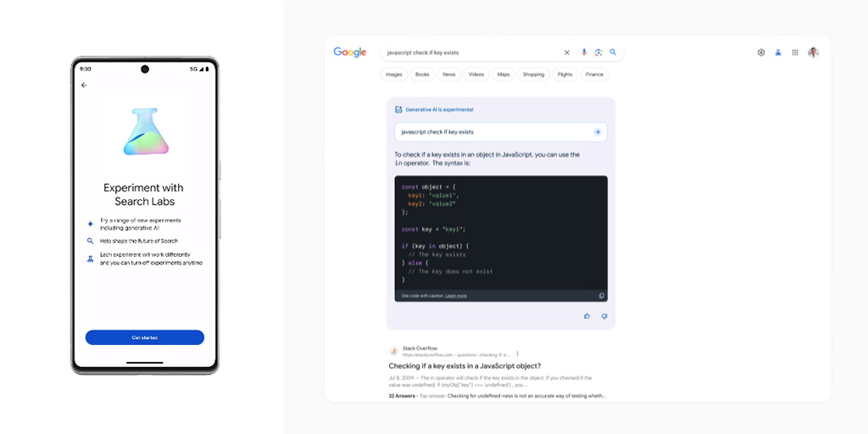Open settings gear icon in Google header
The height and width of the screenshot is (434, 868).
coord(761,53)
